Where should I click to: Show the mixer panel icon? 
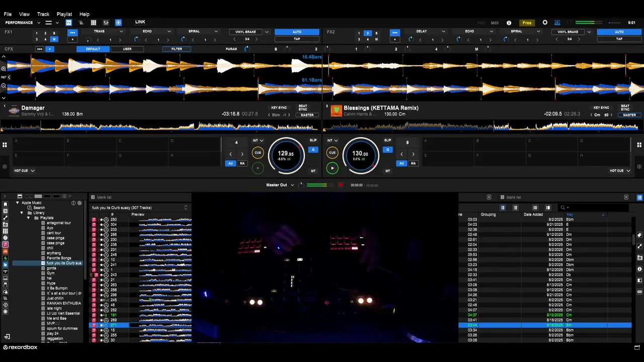(x=106, y=23)
